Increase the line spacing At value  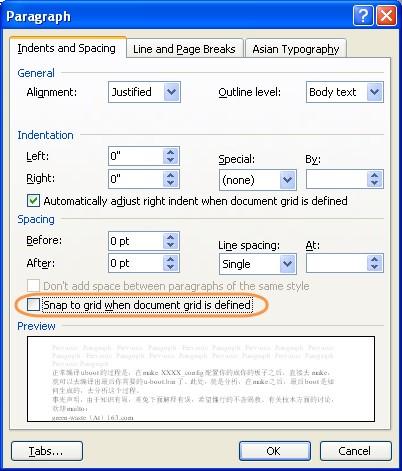pyautogui.click(x=375, y=259)
